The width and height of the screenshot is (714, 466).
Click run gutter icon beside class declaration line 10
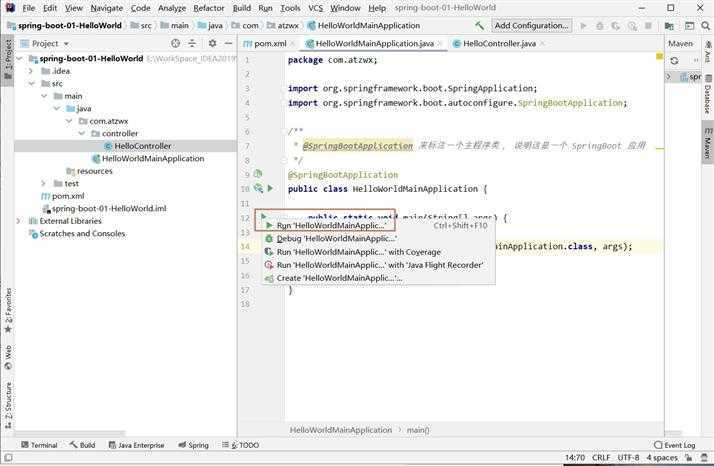click(x=270, y=188)
